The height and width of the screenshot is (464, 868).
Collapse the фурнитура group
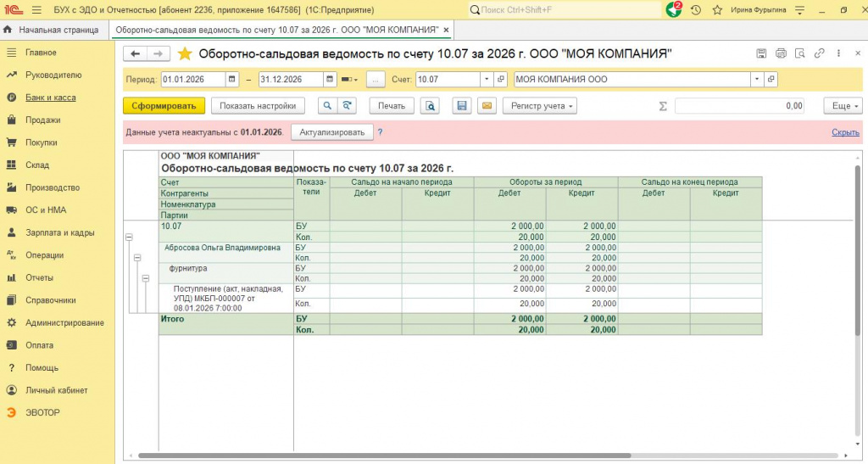coord(146,278)
